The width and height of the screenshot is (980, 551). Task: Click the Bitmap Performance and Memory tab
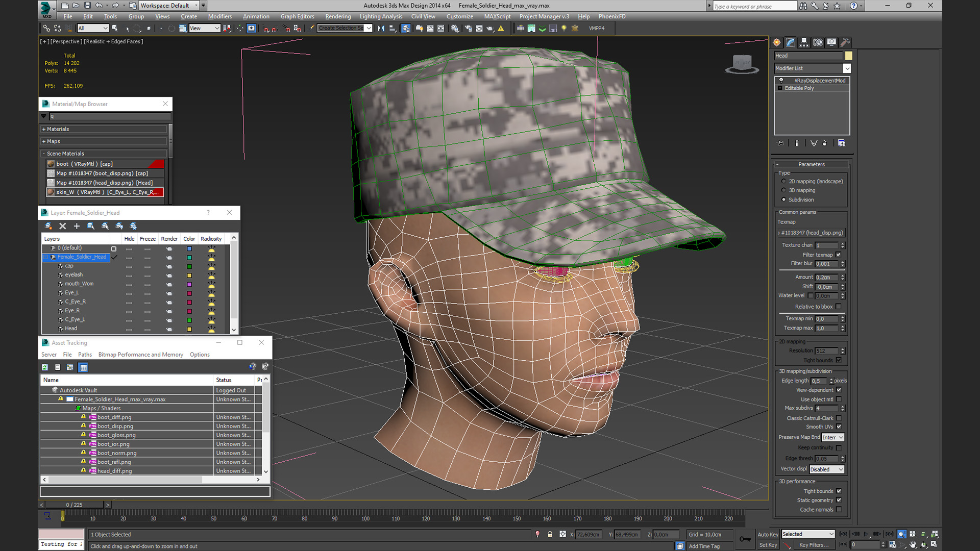click(140, 355)
